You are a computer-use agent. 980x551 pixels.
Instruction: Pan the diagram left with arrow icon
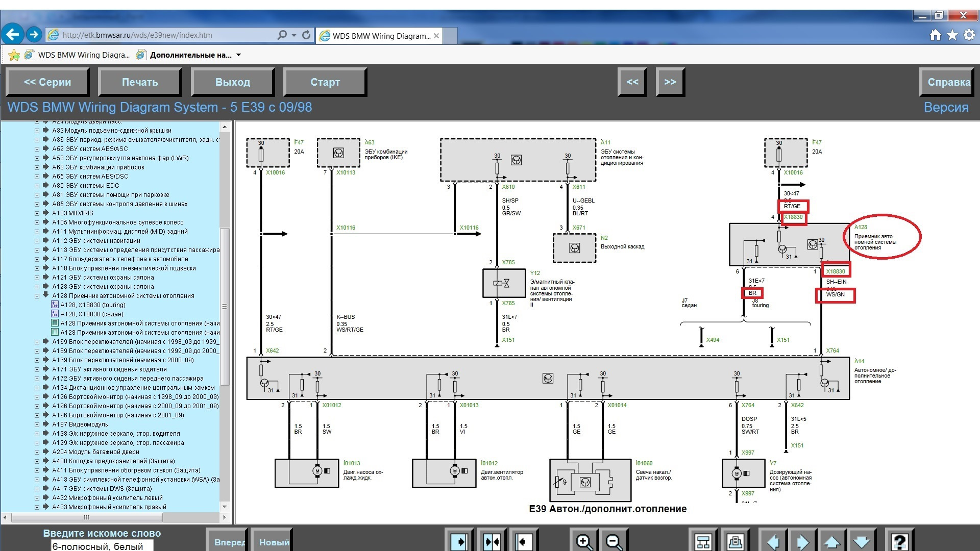pos(773,541)
